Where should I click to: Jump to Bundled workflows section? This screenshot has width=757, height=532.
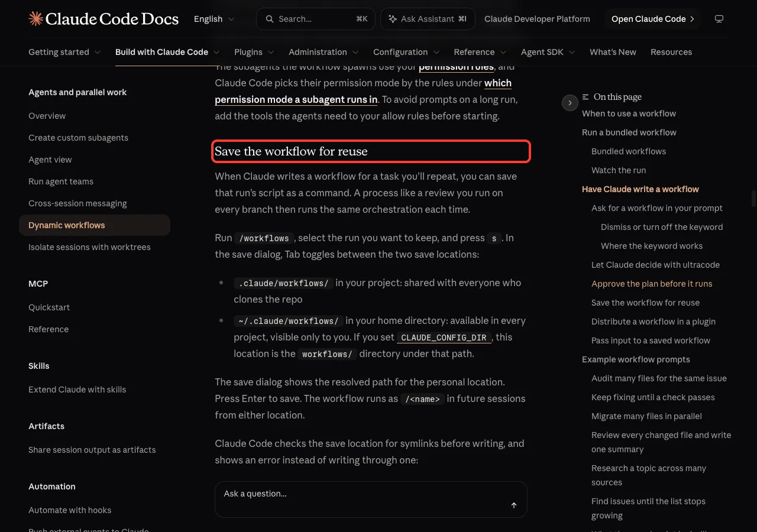click(629, 151)
